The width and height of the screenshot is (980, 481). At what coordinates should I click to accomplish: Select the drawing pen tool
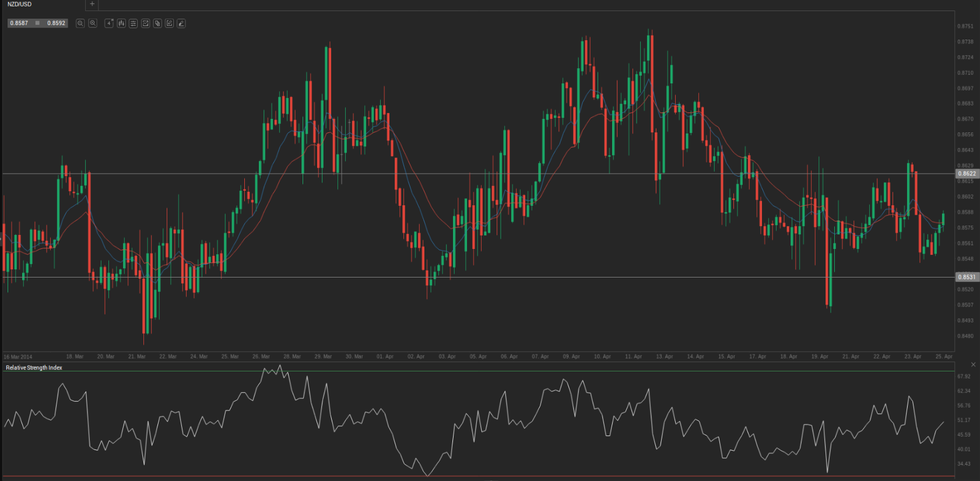181,23
